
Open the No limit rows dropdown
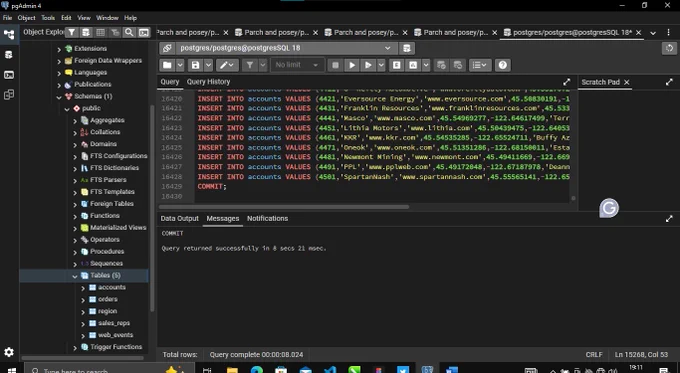point(297,65)
